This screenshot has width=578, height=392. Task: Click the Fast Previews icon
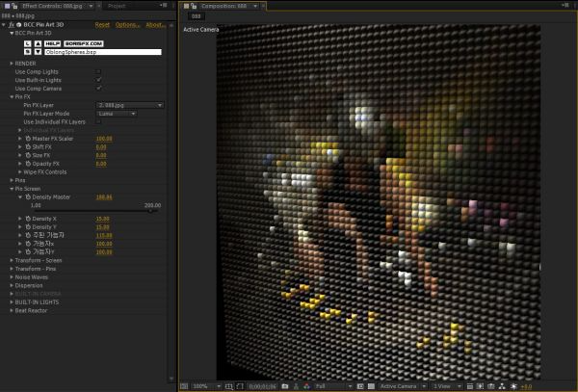tap(481, 386)
